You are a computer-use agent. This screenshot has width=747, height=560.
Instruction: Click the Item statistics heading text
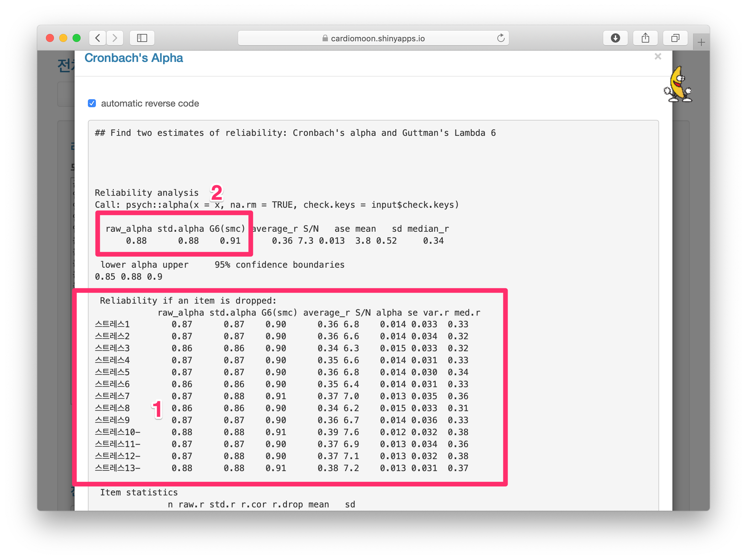139,492
